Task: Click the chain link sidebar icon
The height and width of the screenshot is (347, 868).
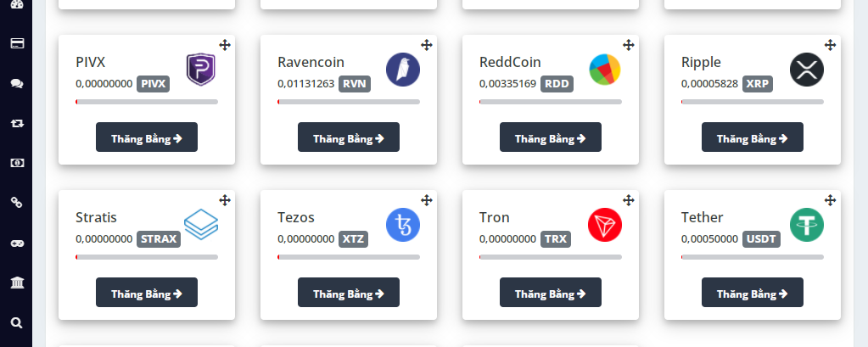Action: pos(16,203)
